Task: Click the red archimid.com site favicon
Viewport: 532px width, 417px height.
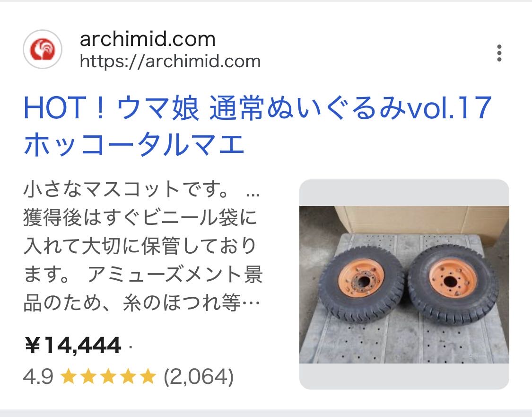Action: point(43,49)
